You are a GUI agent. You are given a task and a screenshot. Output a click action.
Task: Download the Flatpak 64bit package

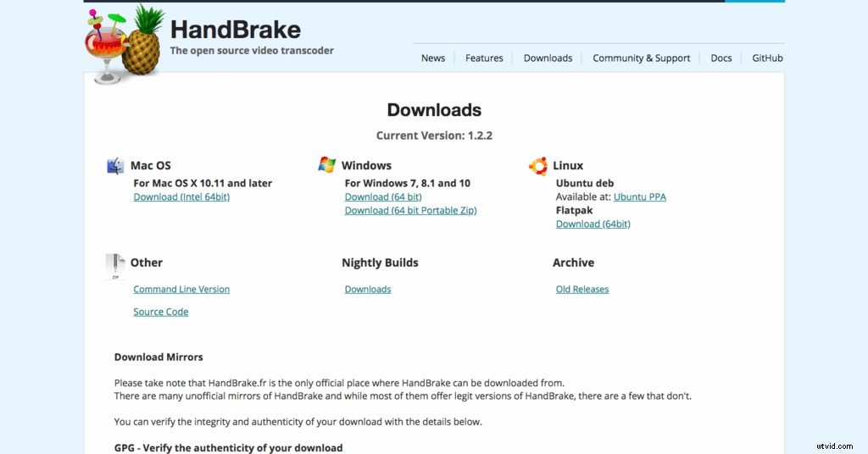(593, 224)
